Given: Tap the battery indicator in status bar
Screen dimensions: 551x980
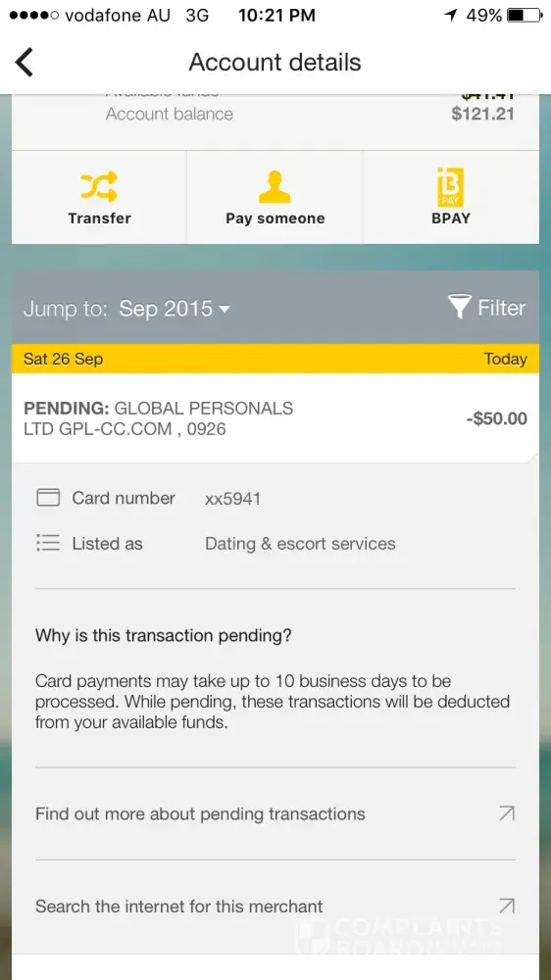Looking at the screenshot, I should (525, 15).
